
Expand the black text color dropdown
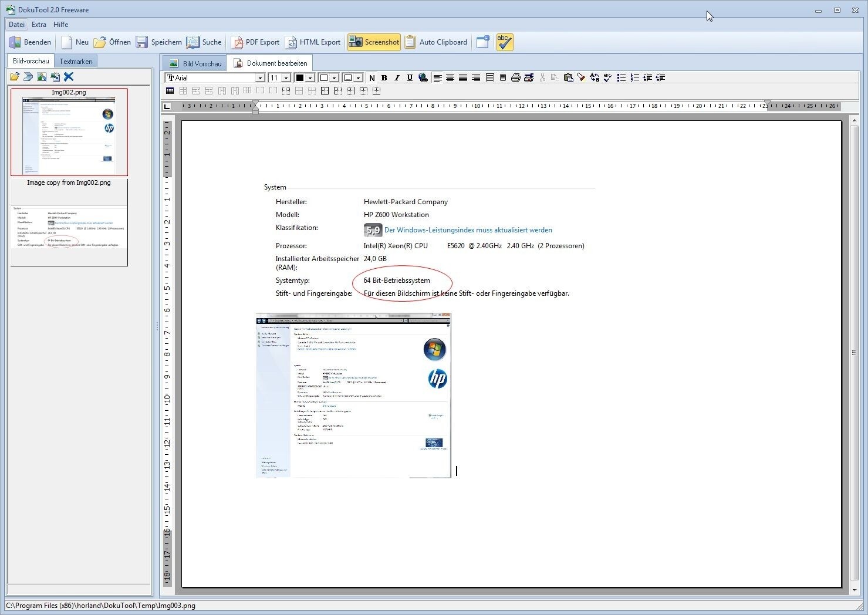tap(310, 78)
